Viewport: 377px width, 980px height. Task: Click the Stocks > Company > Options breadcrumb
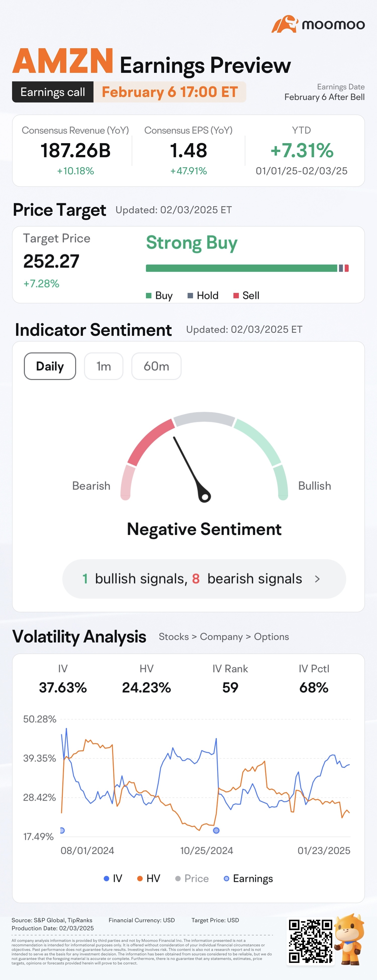[x=223, y=637]
